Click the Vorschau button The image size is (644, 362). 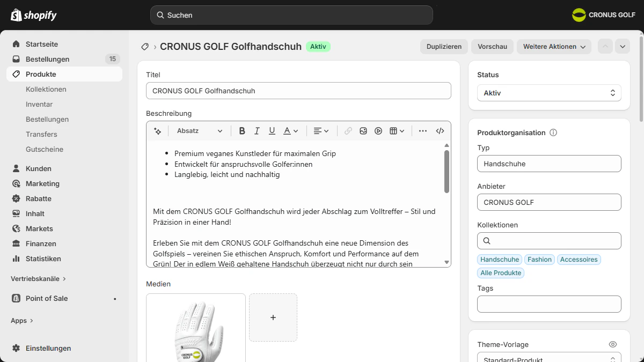click(493, 47)
